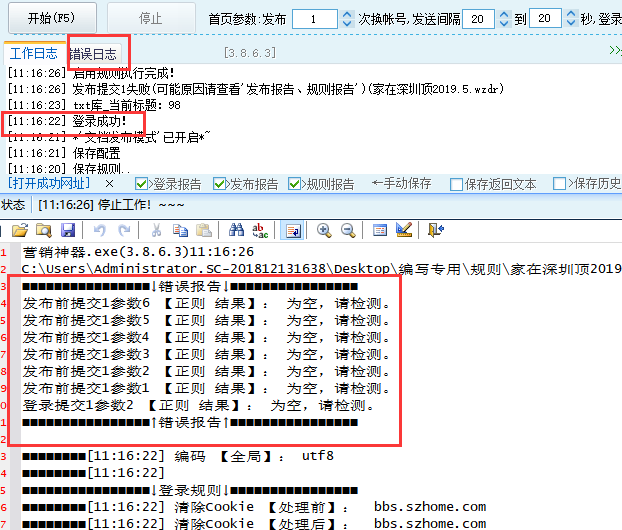Click the ruler and pencil icon
The image size is (622, 530).
(404, 230)
